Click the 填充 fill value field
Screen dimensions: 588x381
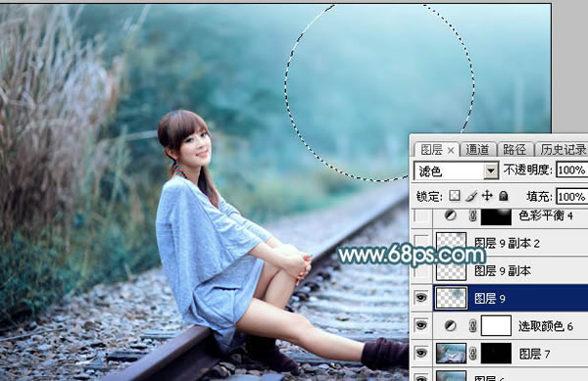pos(572,196)
